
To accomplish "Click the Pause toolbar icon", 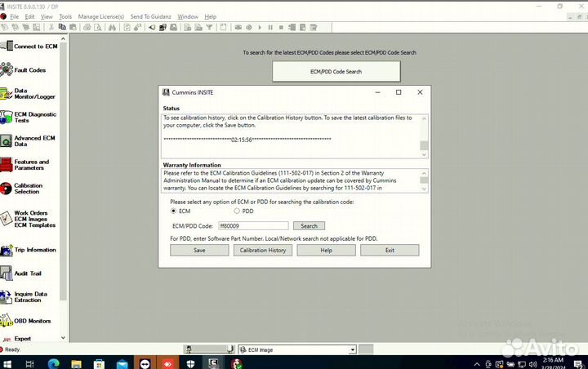I will point(270,28).
